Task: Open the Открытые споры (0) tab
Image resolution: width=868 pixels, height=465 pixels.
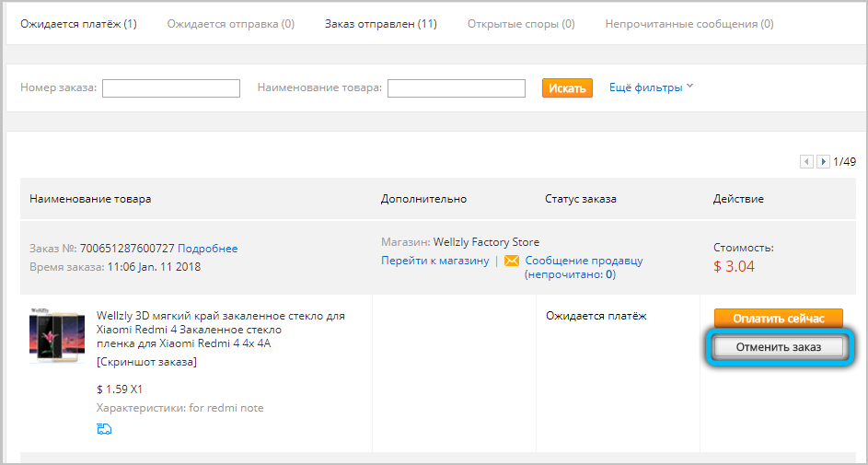Action: (520, 23)
